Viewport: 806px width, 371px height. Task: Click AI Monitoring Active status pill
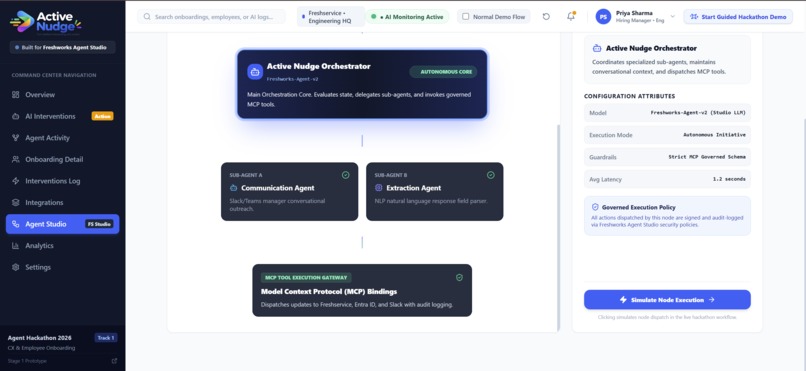click(x=408, y=17)
